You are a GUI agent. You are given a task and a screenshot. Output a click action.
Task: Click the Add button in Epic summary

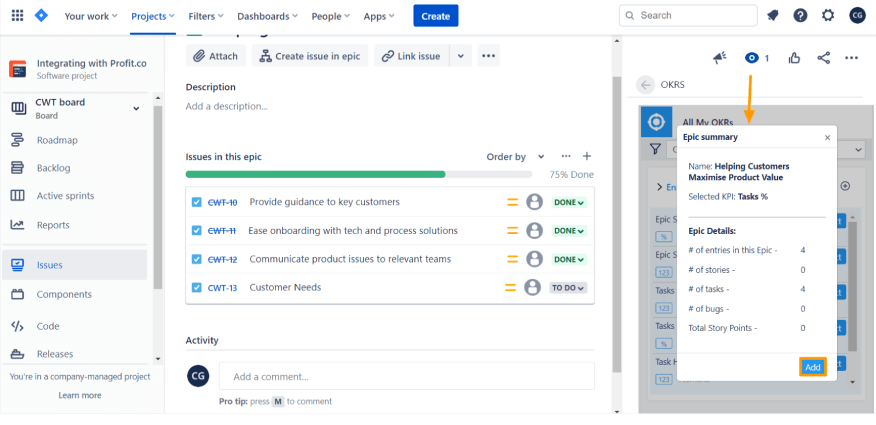tap(813, 367)
